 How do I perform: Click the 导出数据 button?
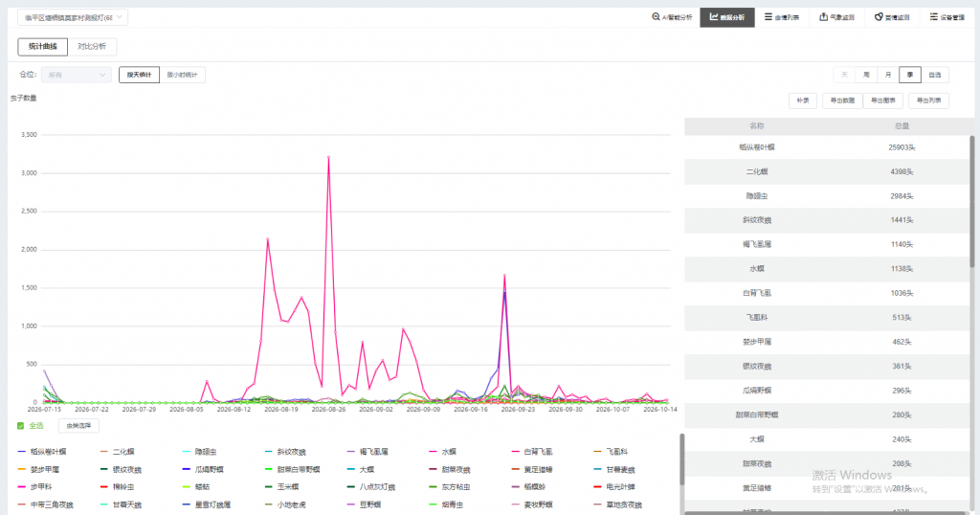[x=842, y=101]
